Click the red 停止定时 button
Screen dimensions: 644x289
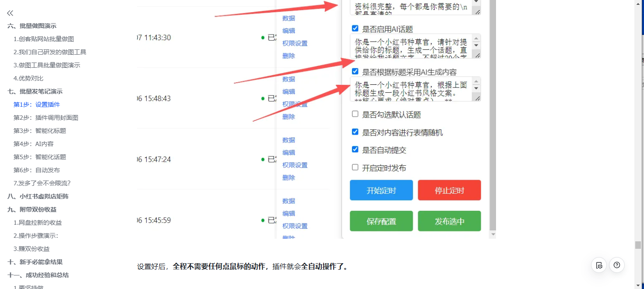coord(449,190)
